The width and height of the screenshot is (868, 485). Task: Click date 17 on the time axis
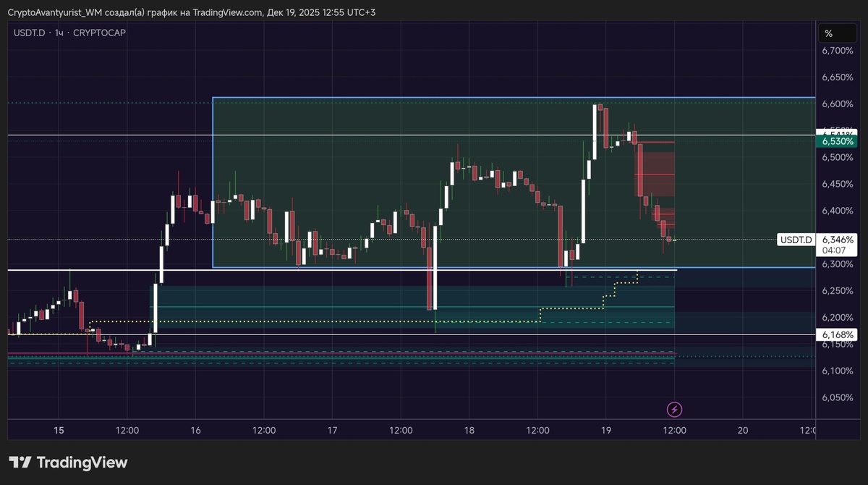[x=332, y=430]
